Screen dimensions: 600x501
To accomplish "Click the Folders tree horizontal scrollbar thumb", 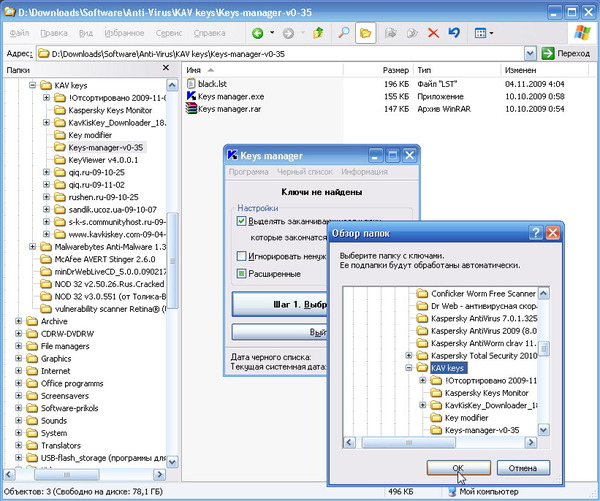I will (x=67, y=475).
